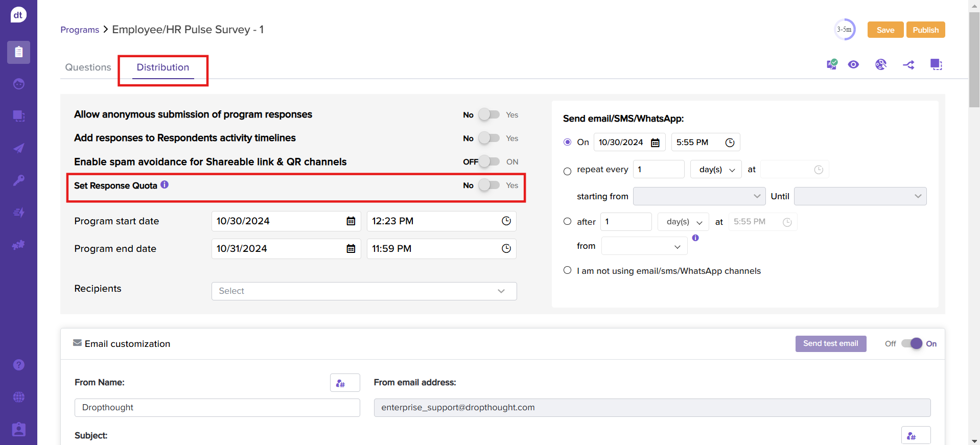Toggle anonymous submission of program responses
This screenshot has height=445, width=980.
[x=489, y=115]
